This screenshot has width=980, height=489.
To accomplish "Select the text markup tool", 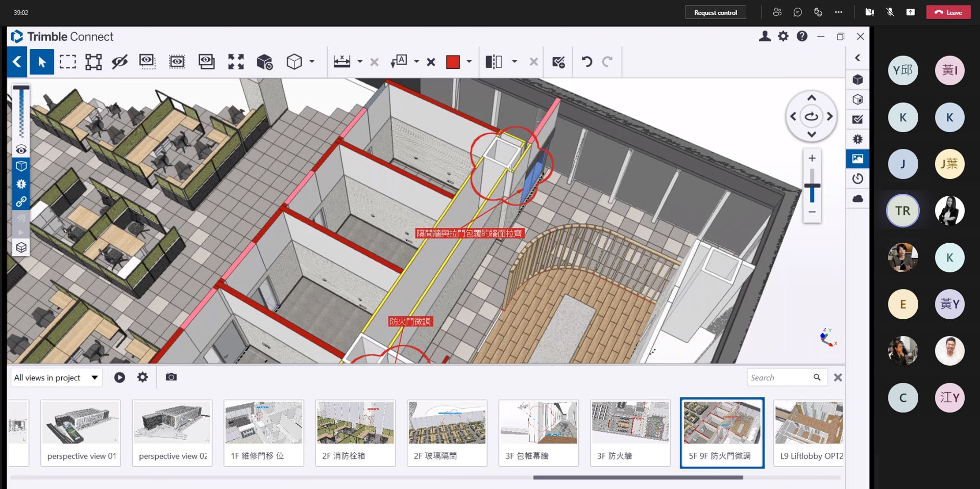I will pyautogui.click(x=399, y=62).
